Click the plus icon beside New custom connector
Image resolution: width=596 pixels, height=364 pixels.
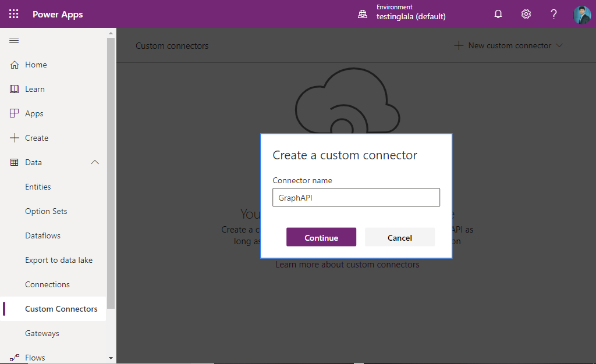click(x=459, y=45)
